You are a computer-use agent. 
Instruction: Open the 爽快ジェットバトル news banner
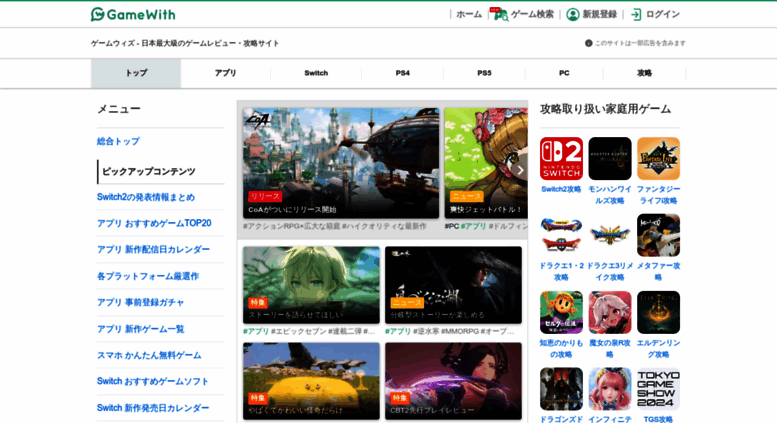[x=486, y=163]
